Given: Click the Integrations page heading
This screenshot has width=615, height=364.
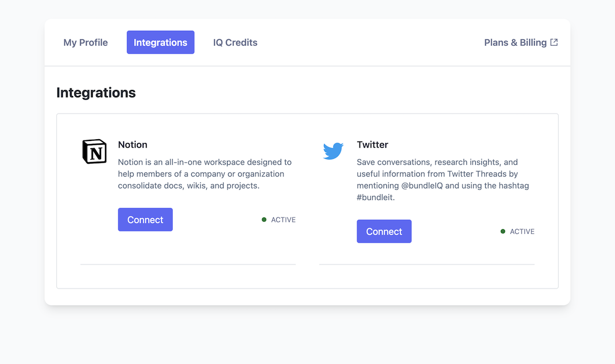Looking at the screenshot, I should [96, 93].
